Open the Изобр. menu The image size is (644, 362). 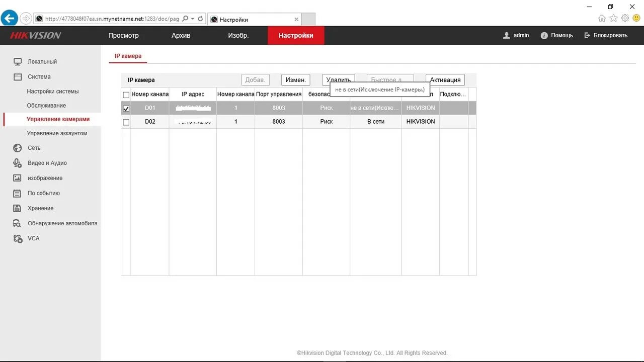click(x=238, y=35)
